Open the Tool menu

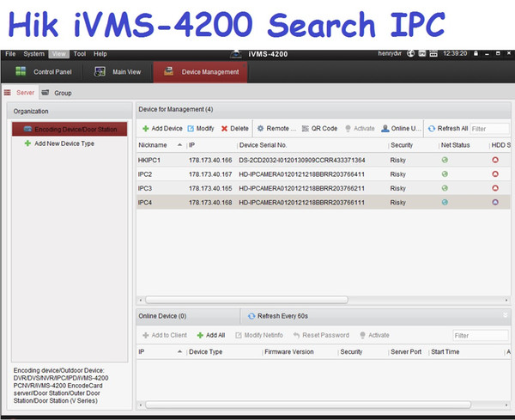click(80, 54)
